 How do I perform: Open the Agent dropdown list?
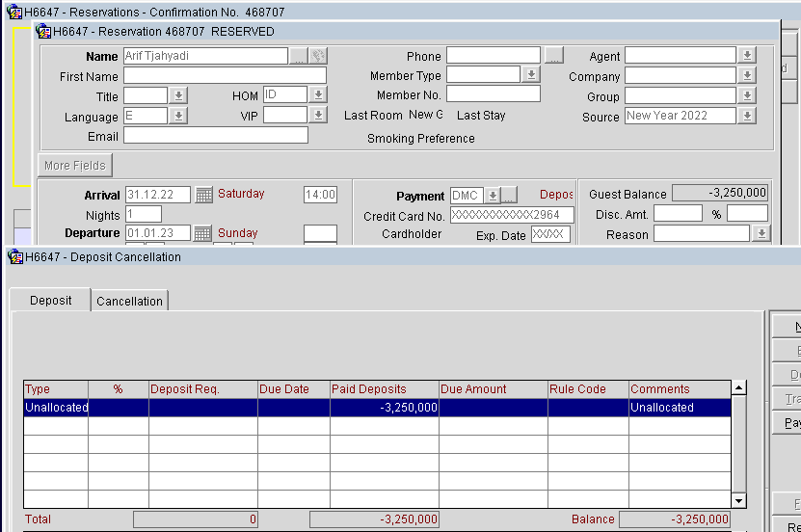tap(747, 55)
